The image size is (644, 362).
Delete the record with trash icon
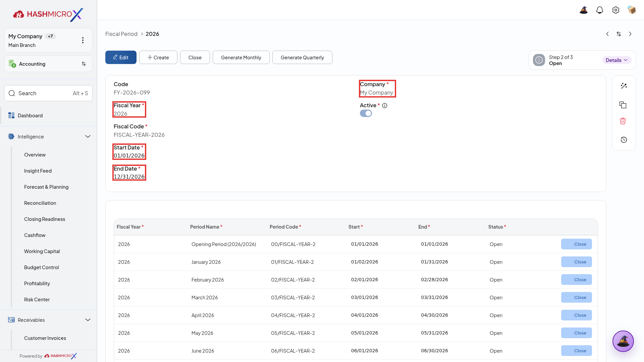pyautogui.click(x=623, y=121)
